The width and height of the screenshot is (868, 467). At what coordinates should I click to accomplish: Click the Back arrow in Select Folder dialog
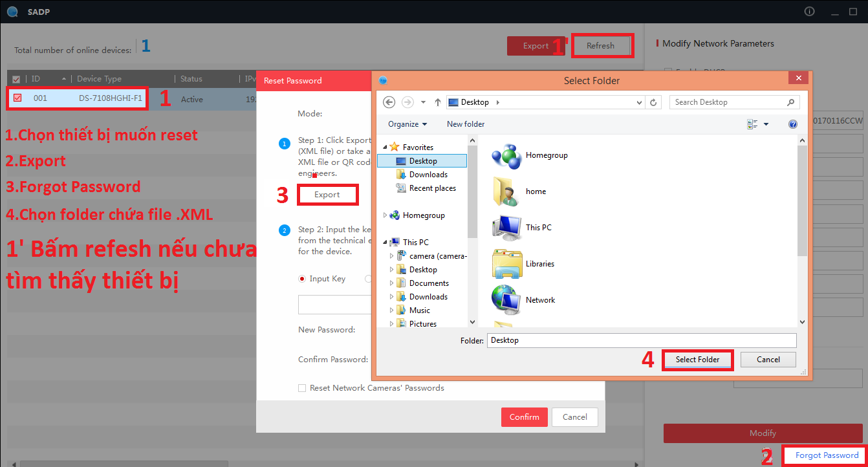[389, 102]
